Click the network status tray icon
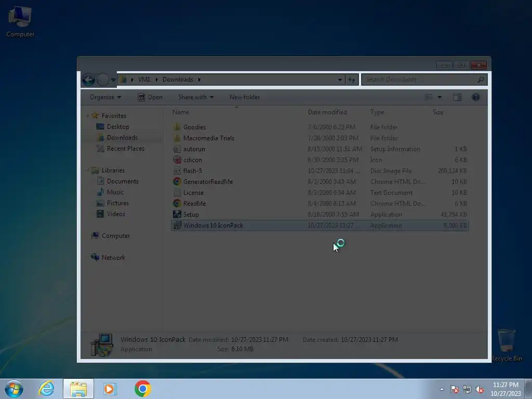Viewport: 532px width, 399px height. tap(467, 389)
